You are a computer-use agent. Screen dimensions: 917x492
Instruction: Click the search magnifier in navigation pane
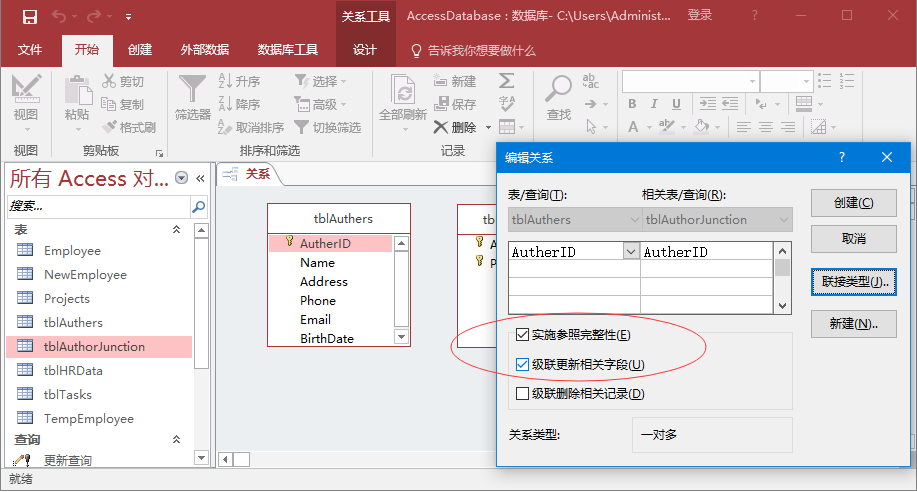click(x=198, y=206)
